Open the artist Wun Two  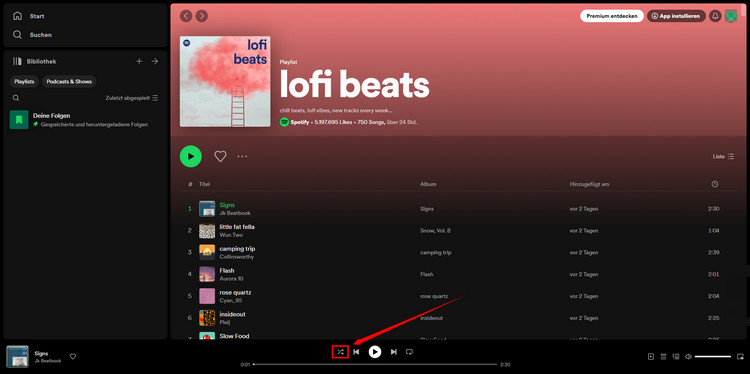pos(231,235)
